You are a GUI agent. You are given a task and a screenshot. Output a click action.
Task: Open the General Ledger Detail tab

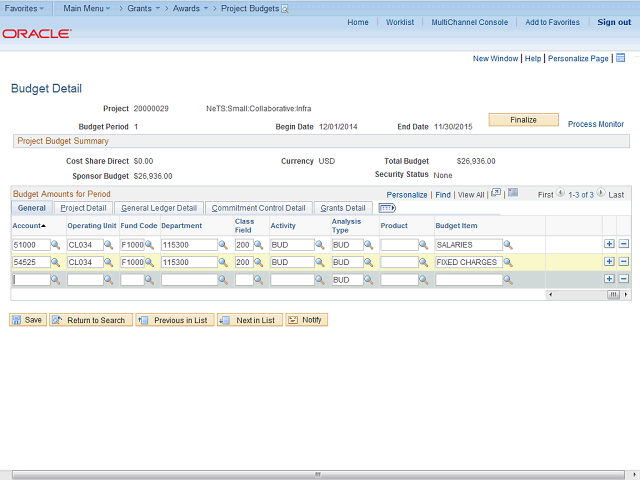click(158, 208)
